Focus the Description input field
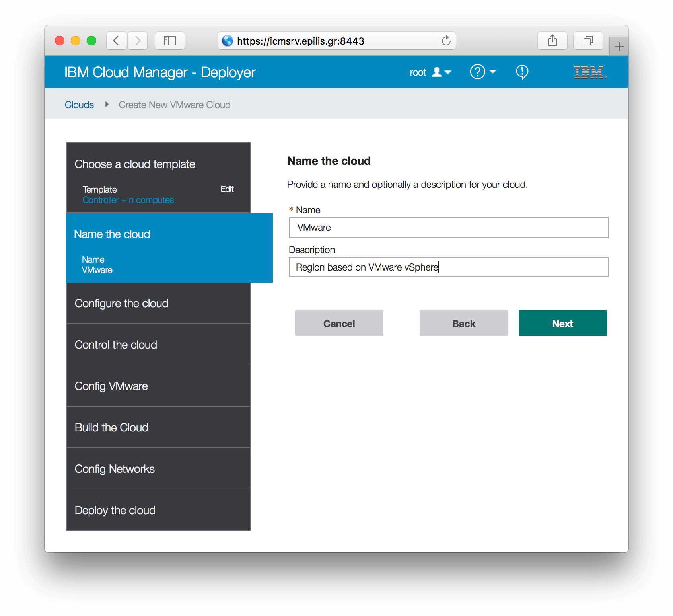This screenshot has width=673, height=616. [x=448, y=267]
